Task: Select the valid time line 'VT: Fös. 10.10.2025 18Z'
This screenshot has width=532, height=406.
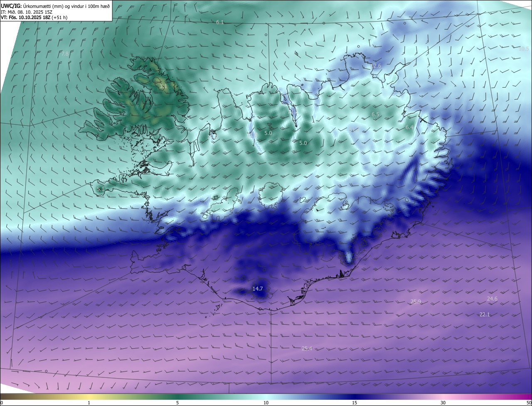Action: pyautogui.click(x=26, y=17)
